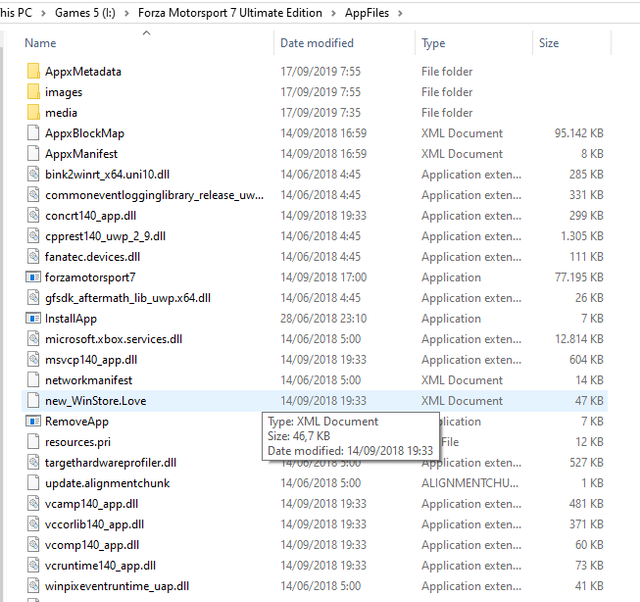
Task: Select the update.alignmentchunk file name
Action: (107, 483)
